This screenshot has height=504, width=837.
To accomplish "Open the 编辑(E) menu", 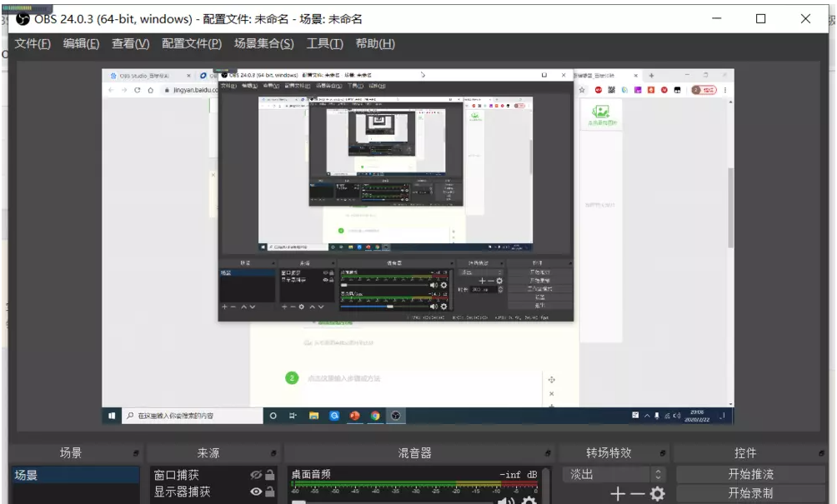I will coord(81,43).
